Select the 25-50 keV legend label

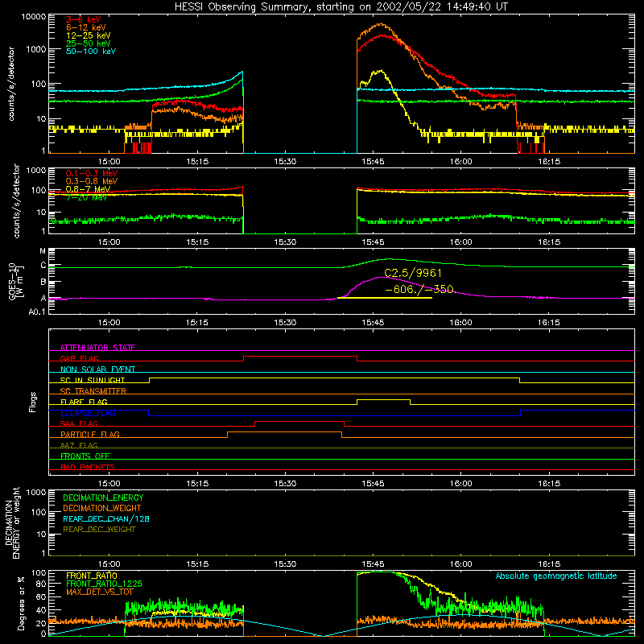coord(89,43)
